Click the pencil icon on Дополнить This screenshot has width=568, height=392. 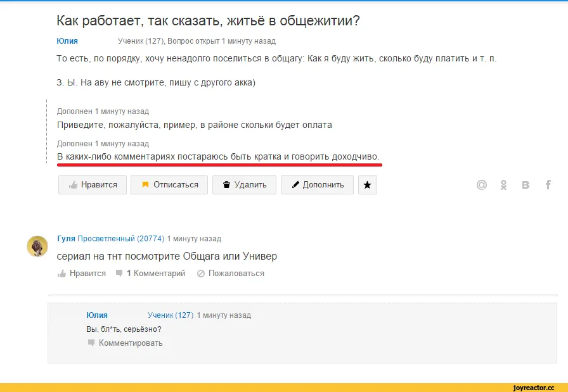pos(295,185)
